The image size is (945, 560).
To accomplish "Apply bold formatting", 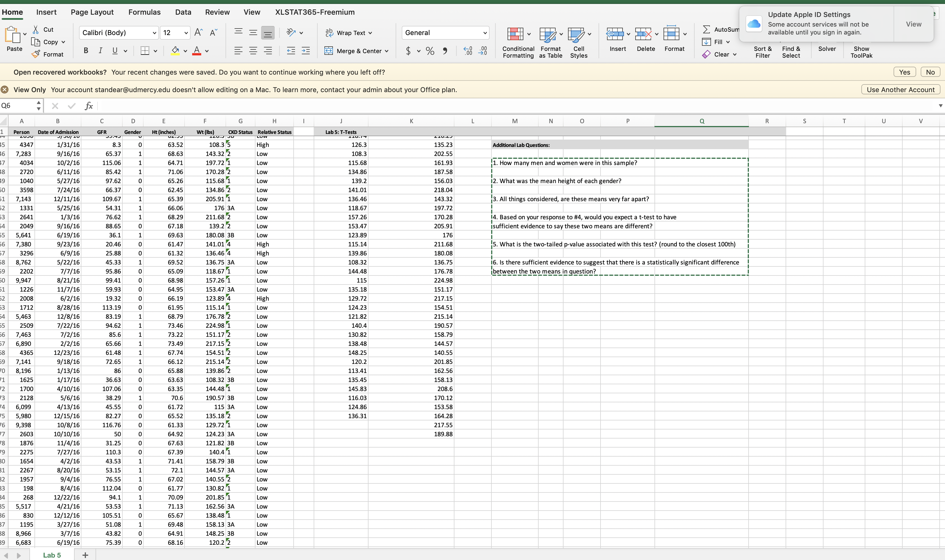I will coord(85,51).
